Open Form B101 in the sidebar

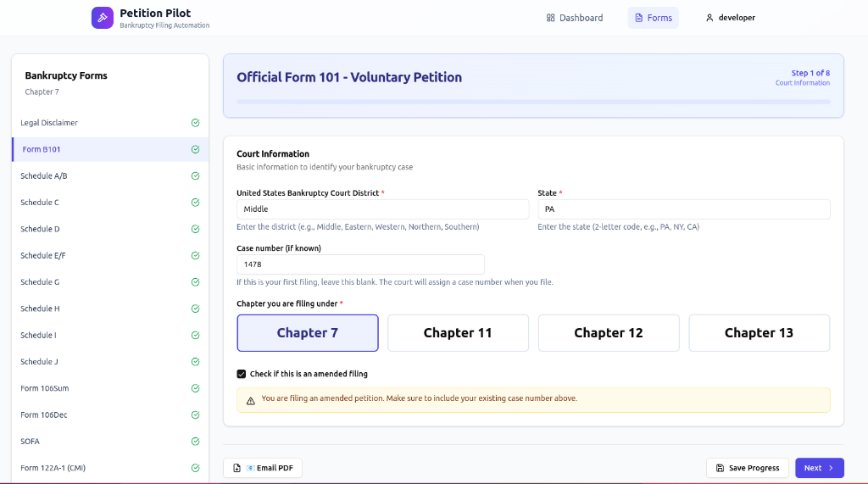pyautogui.click(x=110, y=149)
